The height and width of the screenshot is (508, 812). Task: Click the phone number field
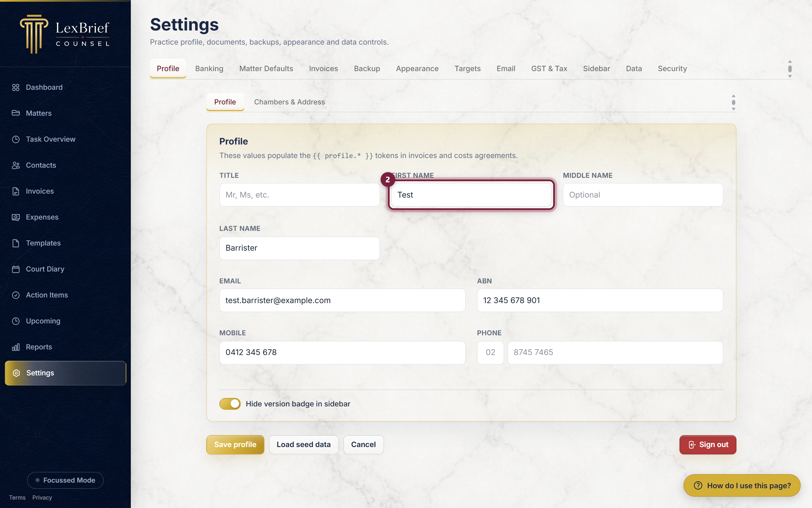[x=615, y=352]
